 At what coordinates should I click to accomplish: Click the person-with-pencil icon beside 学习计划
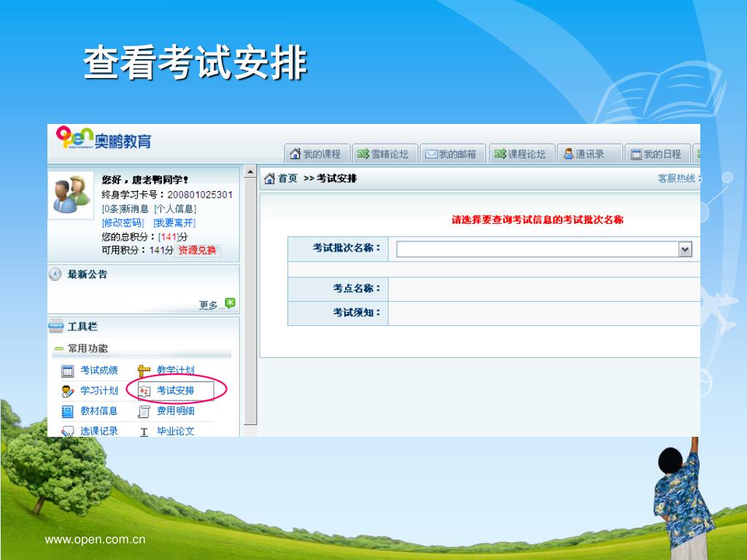[68, 392]
